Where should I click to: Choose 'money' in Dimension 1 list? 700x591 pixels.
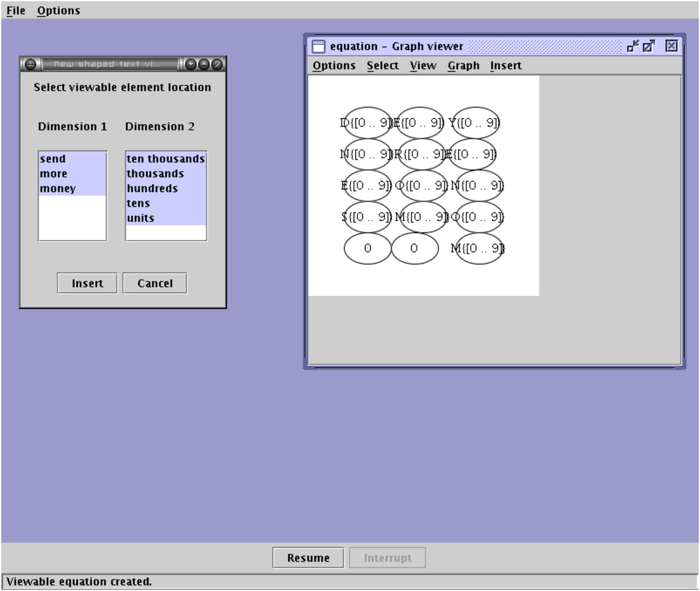pyautogui.click(x=58, y=189)
